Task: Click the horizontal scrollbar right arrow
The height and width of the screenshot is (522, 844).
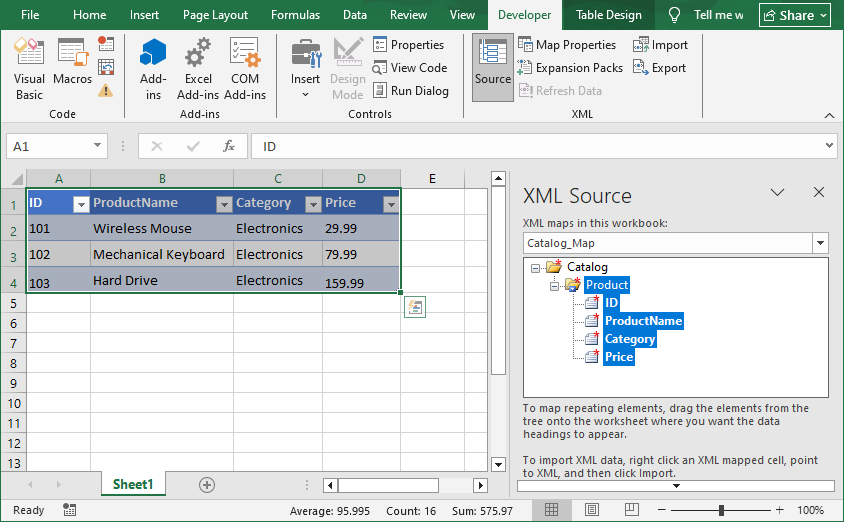Action: point(480,485)
